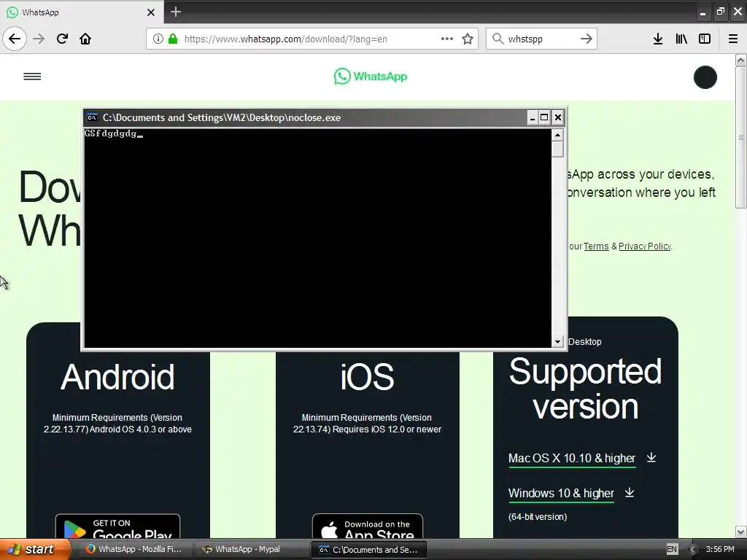Click browser page scrollbar up arrow
The image size is (747, 560).
(741, 60)
